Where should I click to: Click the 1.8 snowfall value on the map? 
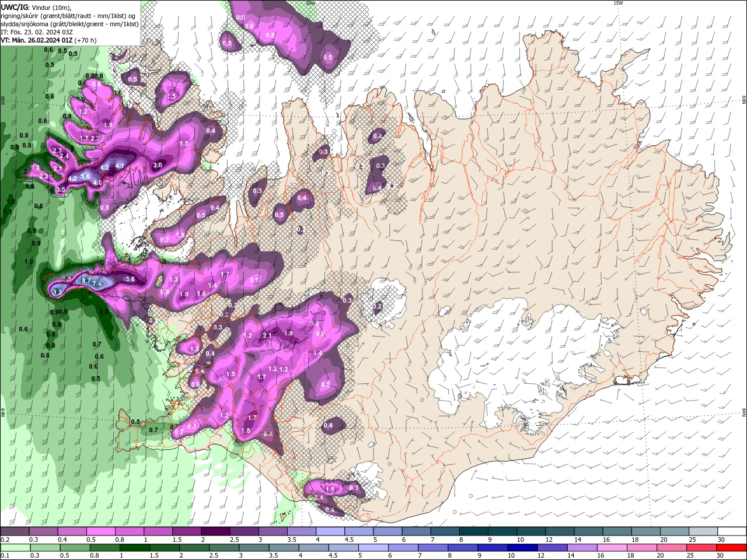click(x=246, y=431)
